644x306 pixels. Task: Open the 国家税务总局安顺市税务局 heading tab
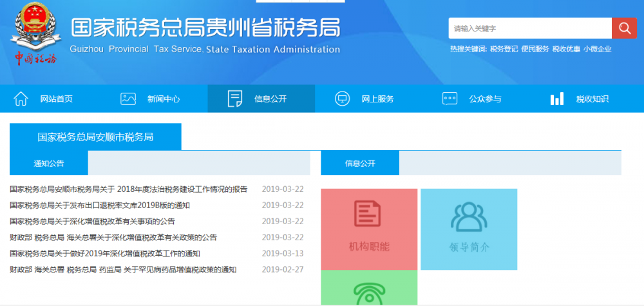click(x=95, y=137)
